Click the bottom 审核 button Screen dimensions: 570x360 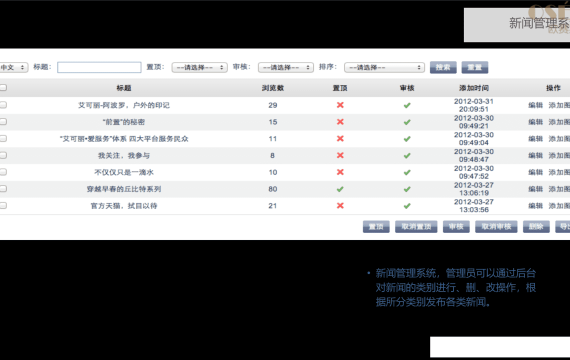click(456, 227)
